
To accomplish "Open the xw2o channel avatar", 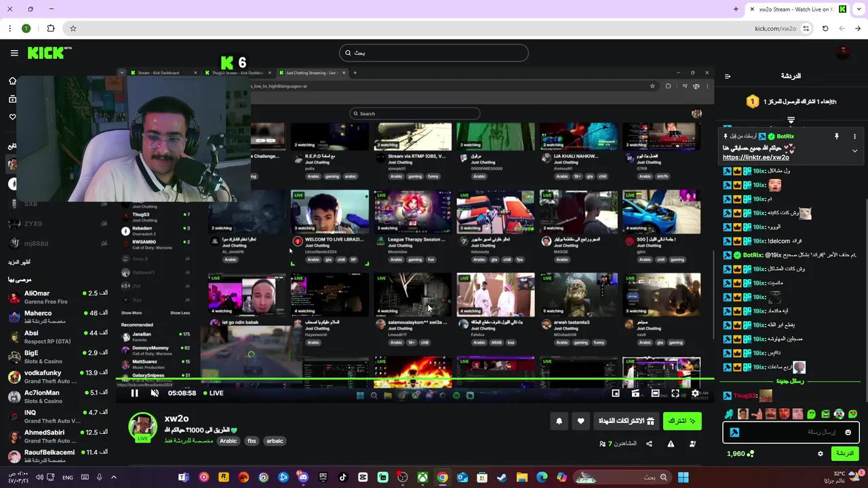I will pos(142,426).
